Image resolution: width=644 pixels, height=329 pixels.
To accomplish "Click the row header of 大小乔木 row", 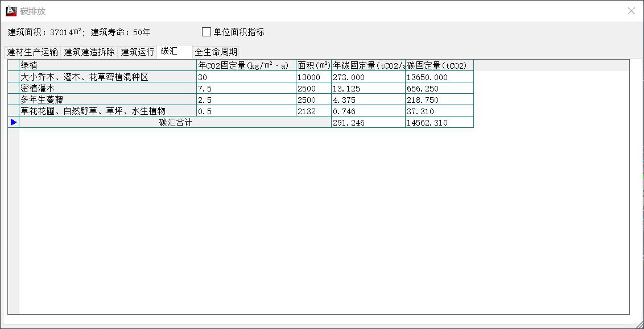I will [x=14, y=77].
